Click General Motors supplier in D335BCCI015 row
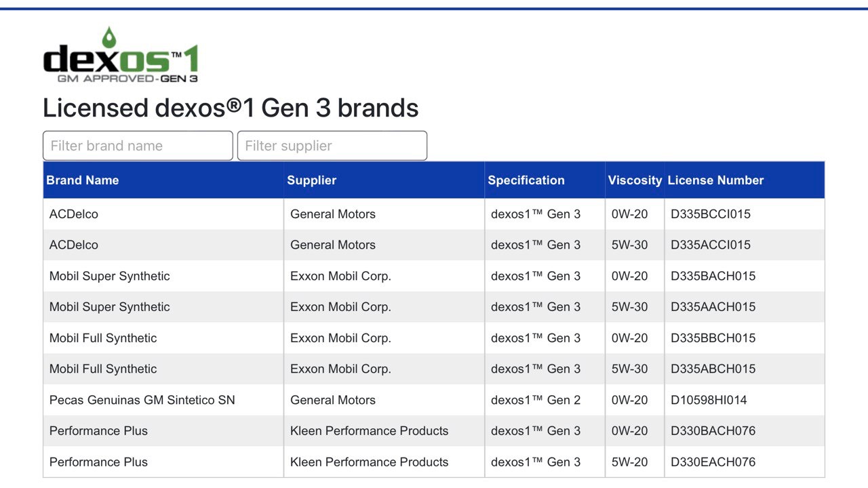 click(333, 214)
